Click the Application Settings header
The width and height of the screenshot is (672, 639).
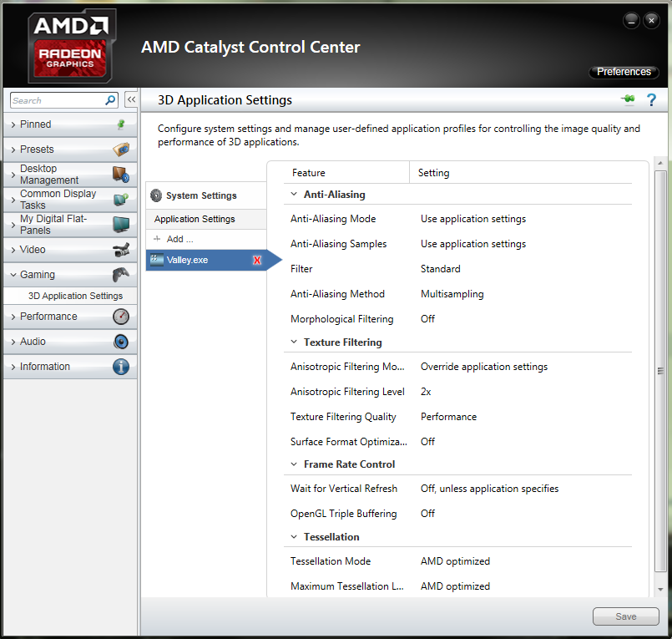[205, 219]
